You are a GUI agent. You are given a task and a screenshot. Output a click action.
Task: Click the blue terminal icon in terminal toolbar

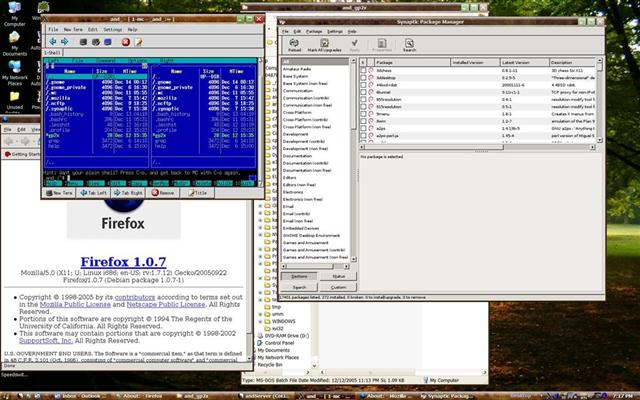(x=108, y=42)
